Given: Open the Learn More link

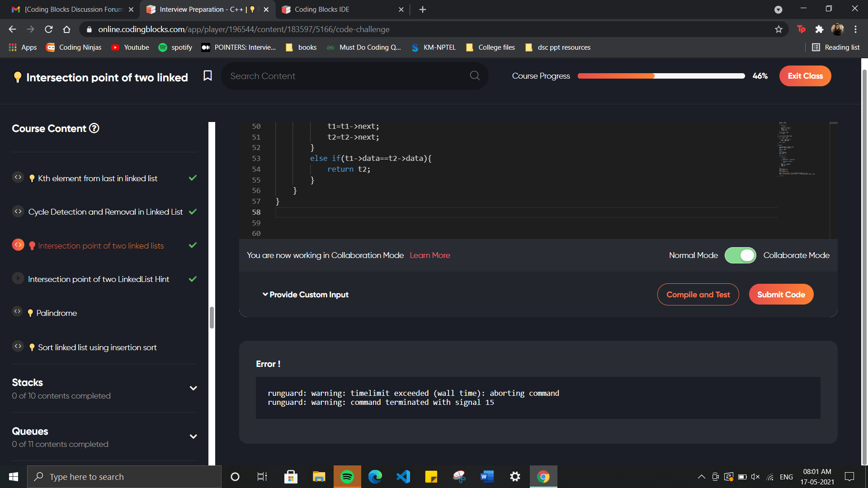Looking at the screenshot, I should click(430, 255).
